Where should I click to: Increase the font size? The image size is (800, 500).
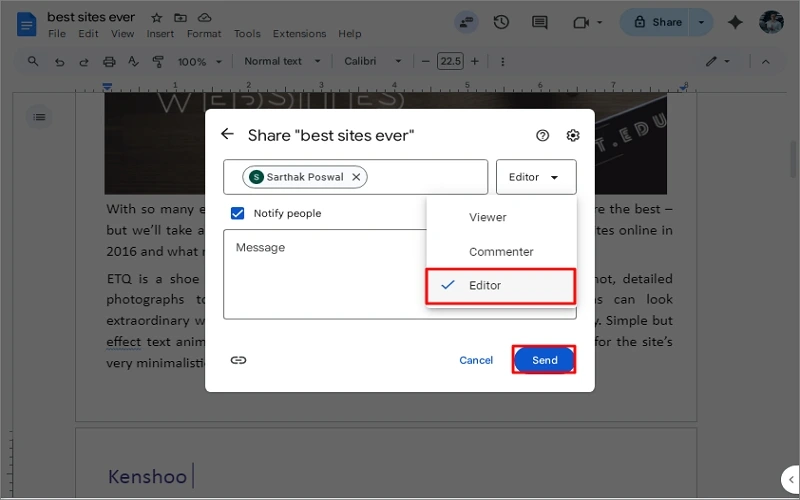point(474,61)
